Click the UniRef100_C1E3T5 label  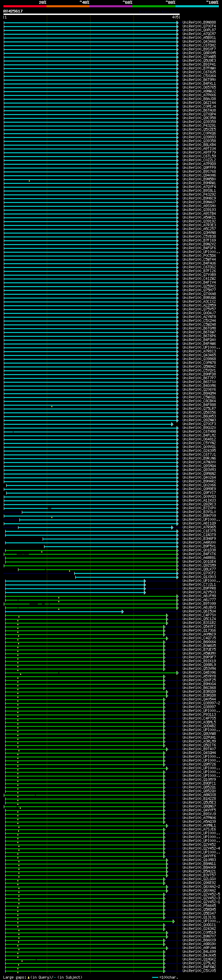click(199, 531)
